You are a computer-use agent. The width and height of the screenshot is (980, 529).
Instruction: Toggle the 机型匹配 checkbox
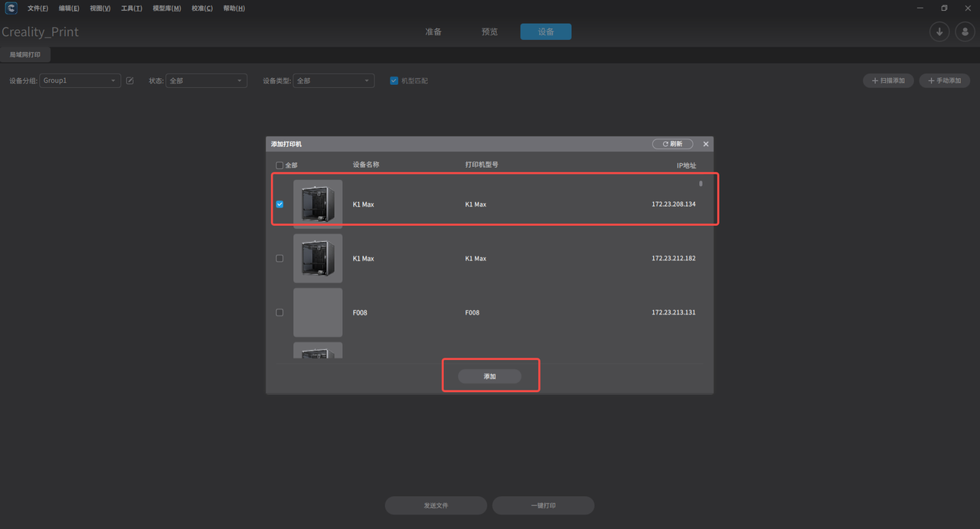point(394,80)
